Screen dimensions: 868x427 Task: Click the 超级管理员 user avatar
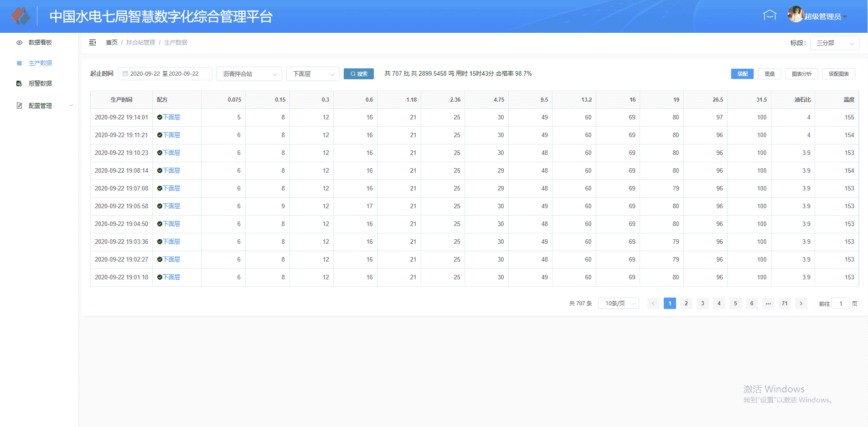coord(795,15)
